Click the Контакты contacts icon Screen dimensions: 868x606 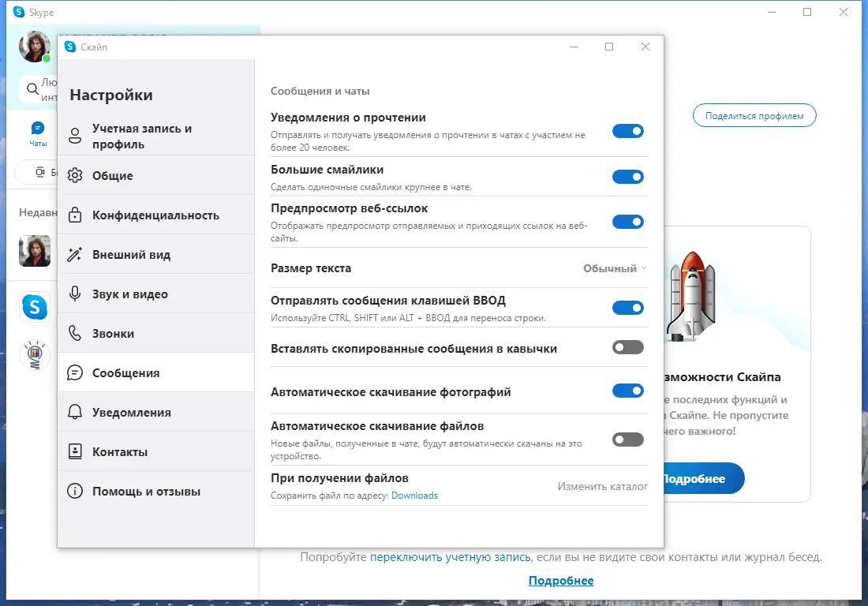pyautogui.click(x=75, y=451)
